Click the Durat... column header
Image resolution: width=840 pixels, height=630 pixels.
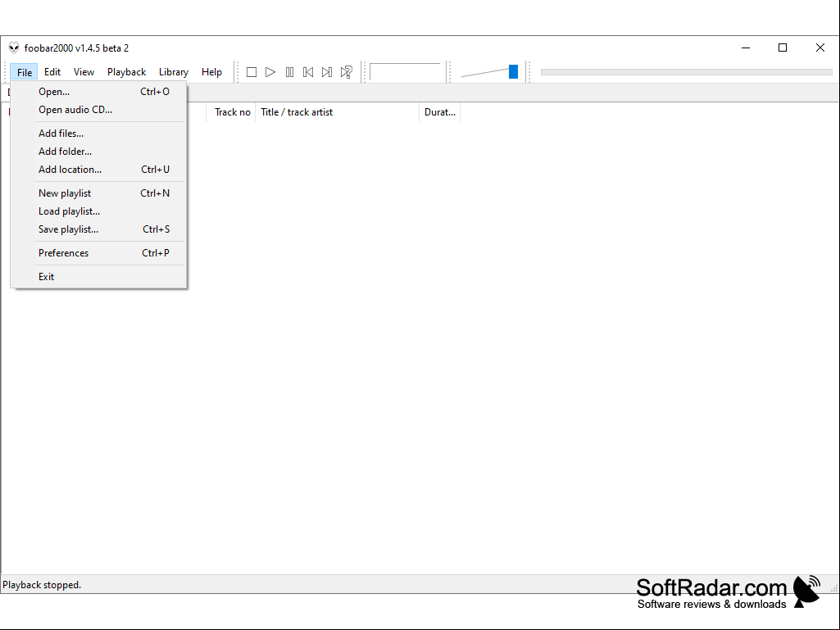click(x=440, y=112)
